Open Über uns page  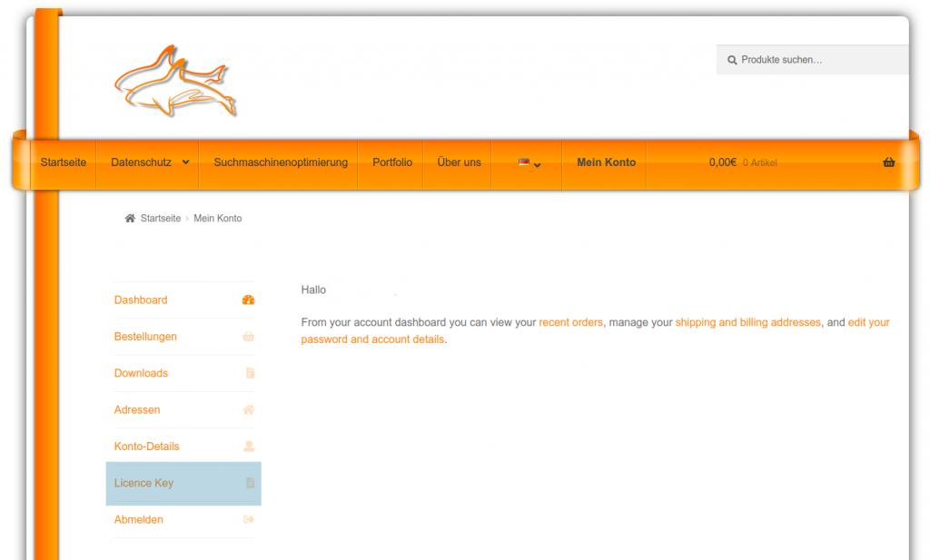click(459, 162)
